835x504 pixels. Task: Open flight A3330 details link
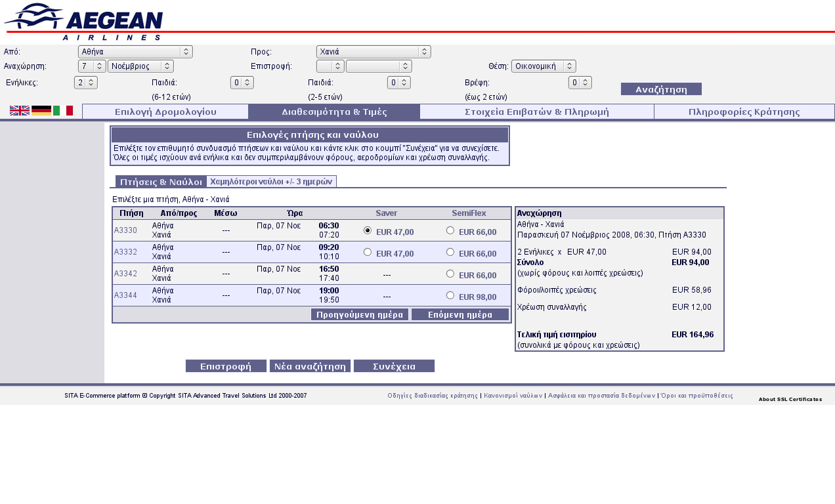pos(125,230)
